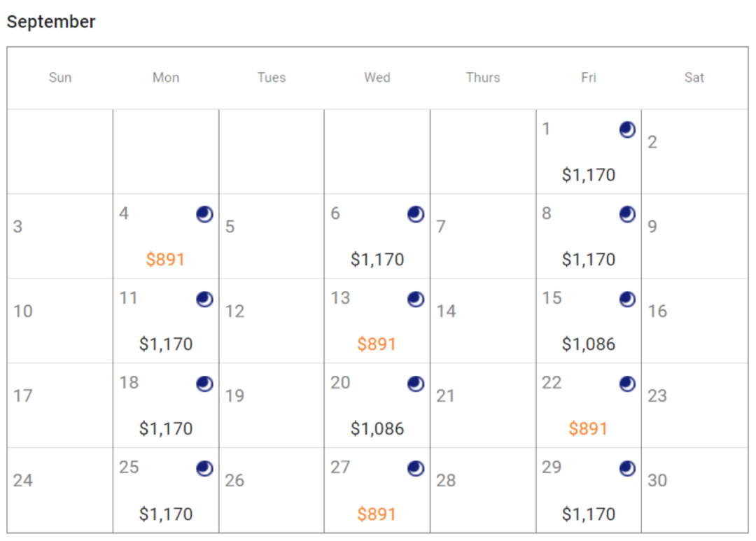Choose the $1,086 fare on September 20

[377, 429]
